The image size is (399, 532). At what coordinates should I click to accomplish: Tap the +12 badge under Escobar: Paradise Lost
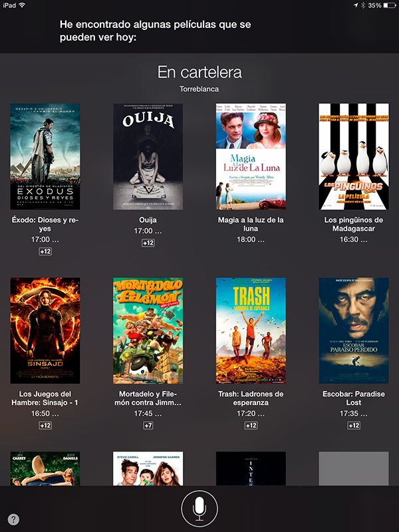(354, 426)
